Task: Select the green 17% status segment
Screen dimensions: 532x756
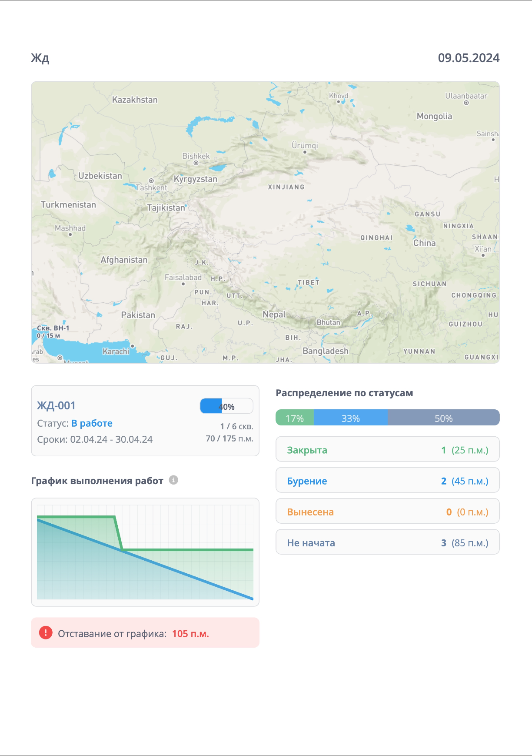Action: [294, 418]
